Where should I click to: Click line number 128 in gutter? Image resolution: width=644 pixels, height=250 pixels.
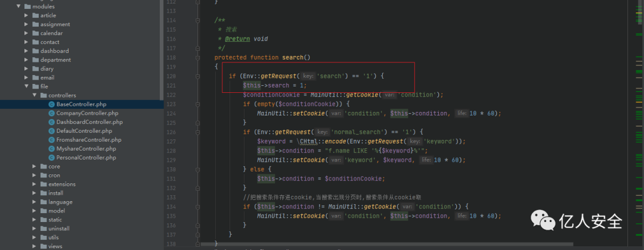tap(171, 151)
